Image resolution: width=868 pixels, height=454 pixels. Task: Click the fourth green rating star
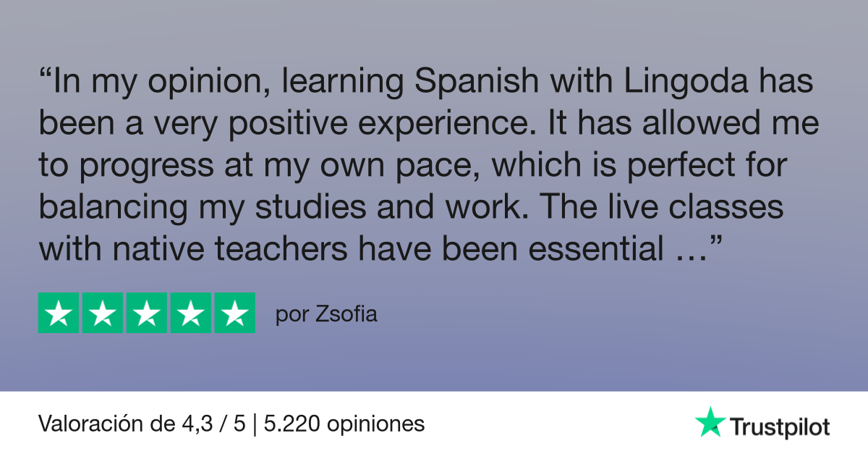191,313
